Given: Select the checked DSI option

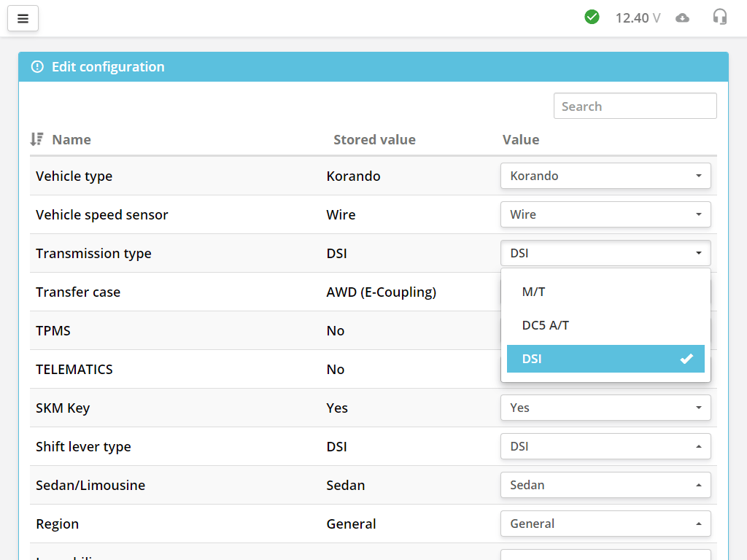Looking at the screenshot, I should tap(605, 359).
